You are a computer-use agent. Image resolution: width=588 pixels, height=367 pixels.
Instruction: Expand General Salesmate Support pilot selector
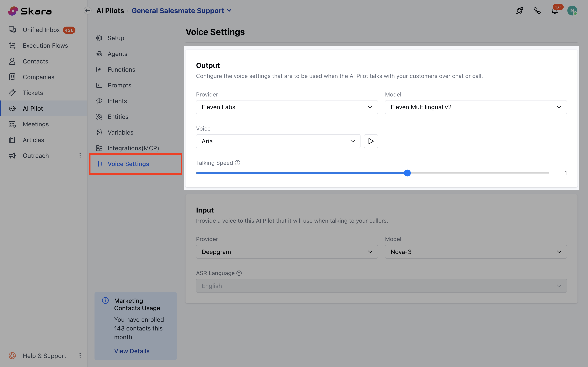[181, 11]
